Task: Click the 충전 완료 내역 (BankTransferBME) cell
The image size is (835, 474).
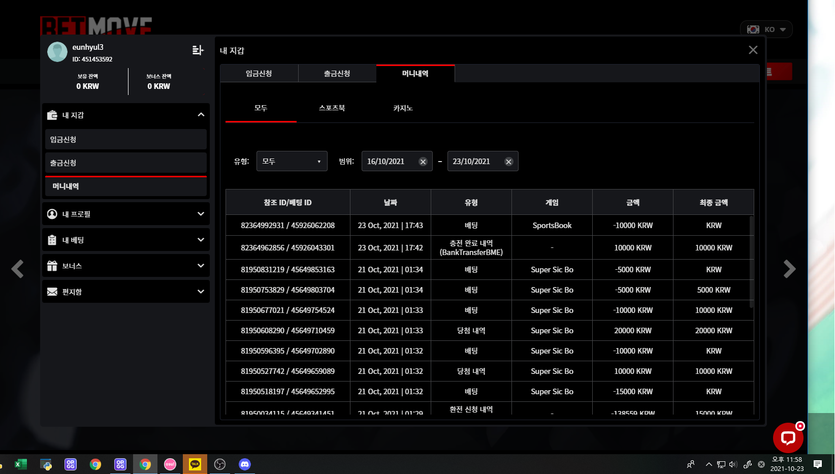Action: coord(471,248)
